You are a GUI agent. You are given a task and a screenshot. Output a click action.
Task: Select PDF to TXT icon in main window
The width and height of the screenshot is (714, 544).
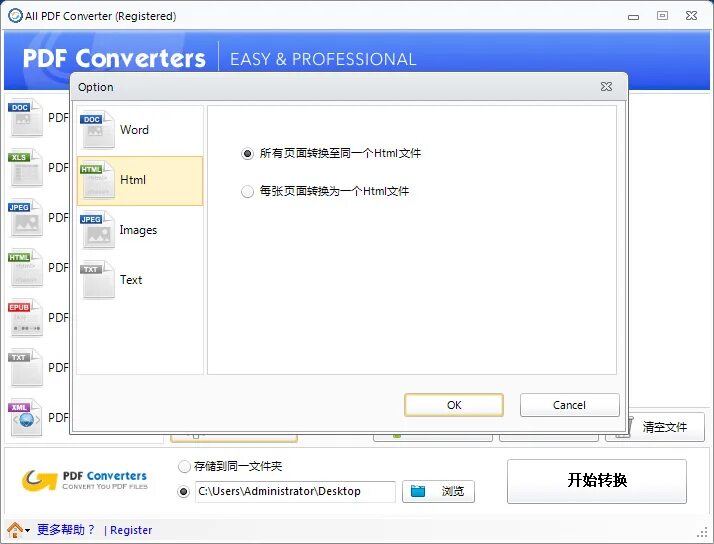pyautogui.click(x=26, y=368)
